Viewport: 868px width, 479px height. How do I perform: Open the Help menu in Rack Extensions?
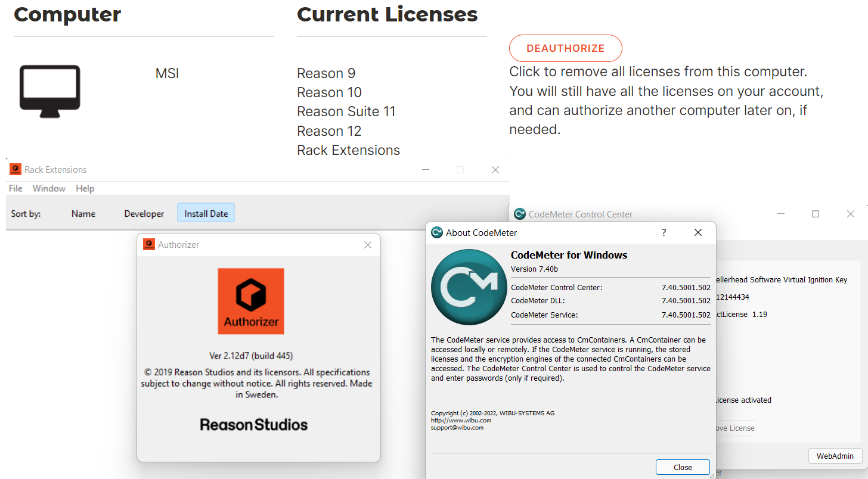tap(85, 188)
